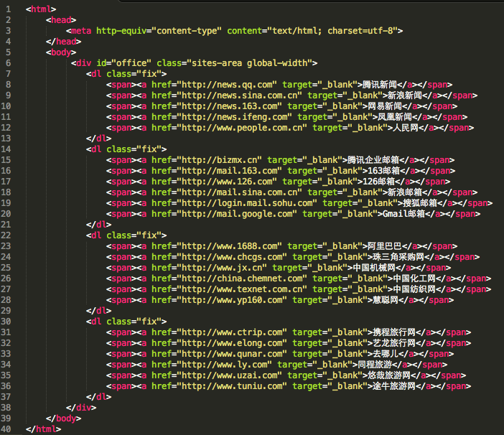Click the text 搜狐邮箱

coord(420,203)
